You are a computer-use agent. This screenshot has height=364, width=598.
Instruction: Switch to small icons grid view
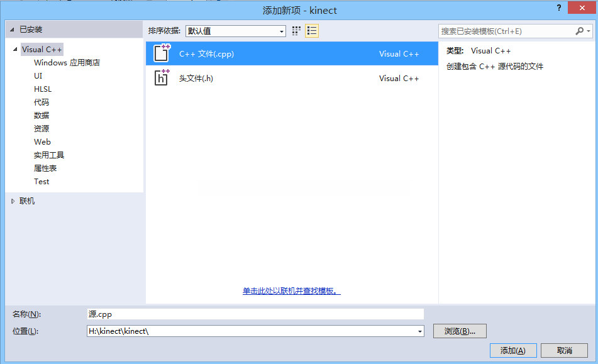[296, 31]
